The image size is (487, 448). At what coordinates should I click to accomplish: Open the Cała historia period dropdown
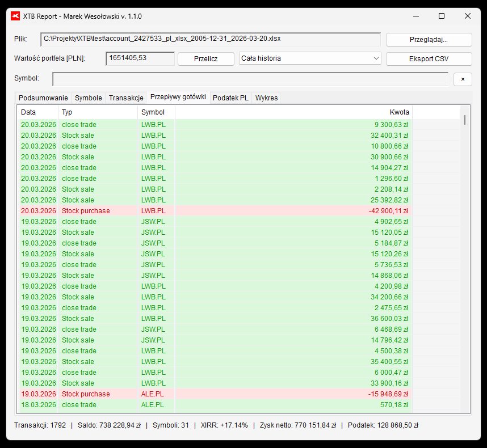click(310, 58)
